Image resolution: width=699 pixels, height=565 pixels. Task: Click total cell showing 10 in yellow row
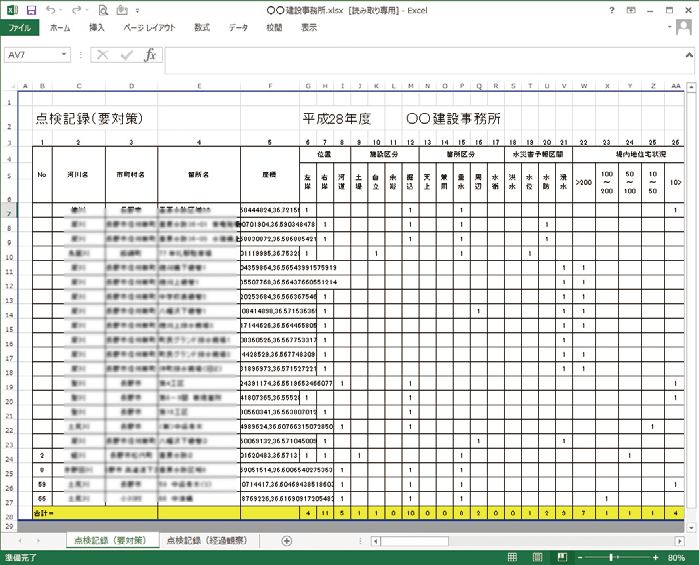(x=410, y=513)
